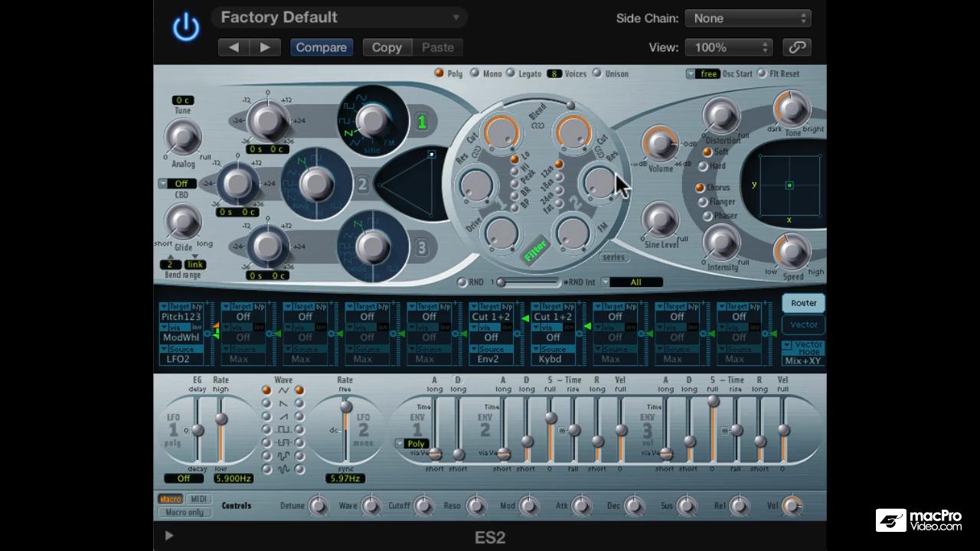Viewport: 980px width, 551px height.
Task: Click the Paste button
Action: tap(438, 47)
